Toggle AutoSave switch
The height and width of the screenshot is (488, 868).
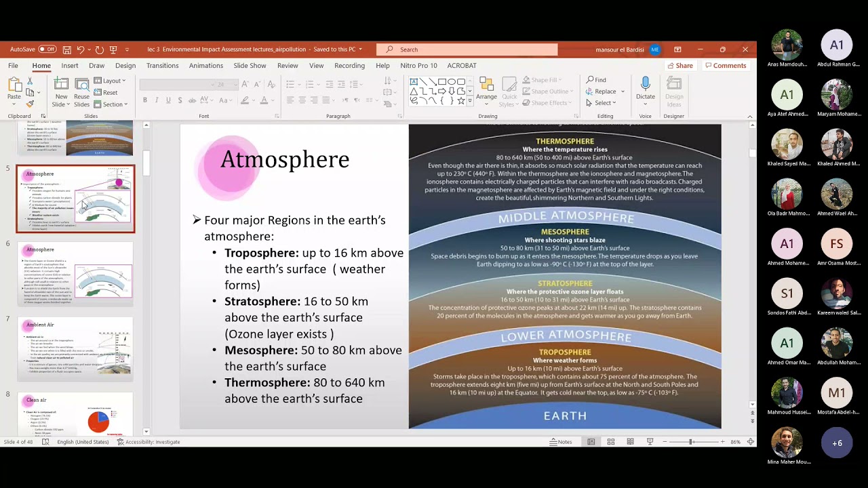[47, 49]
